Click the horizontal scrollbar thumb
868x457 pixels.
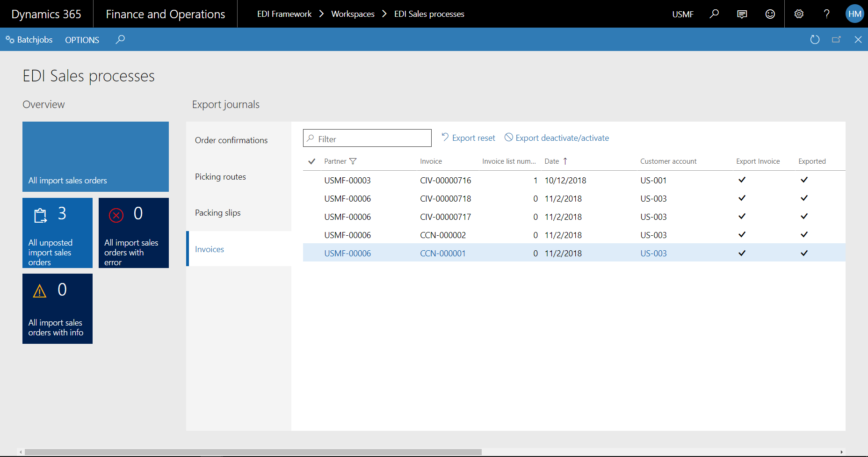coord(253,452)
